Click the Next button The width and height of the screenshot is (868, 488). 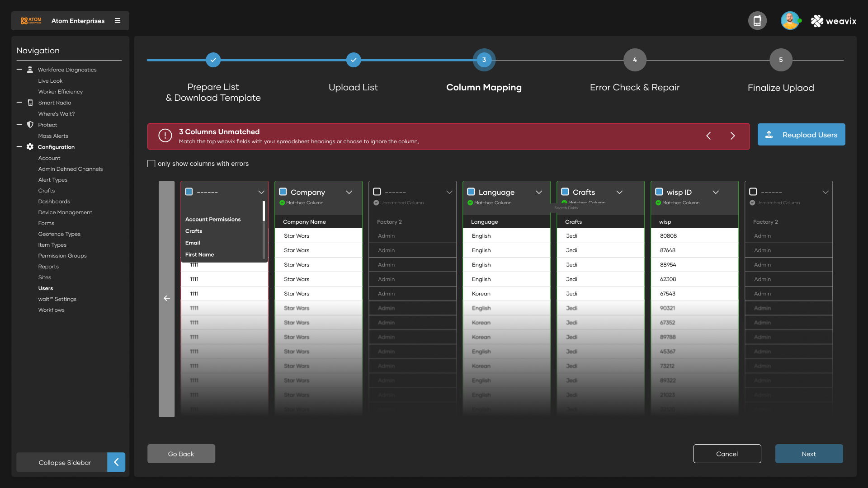coord(809,454)
